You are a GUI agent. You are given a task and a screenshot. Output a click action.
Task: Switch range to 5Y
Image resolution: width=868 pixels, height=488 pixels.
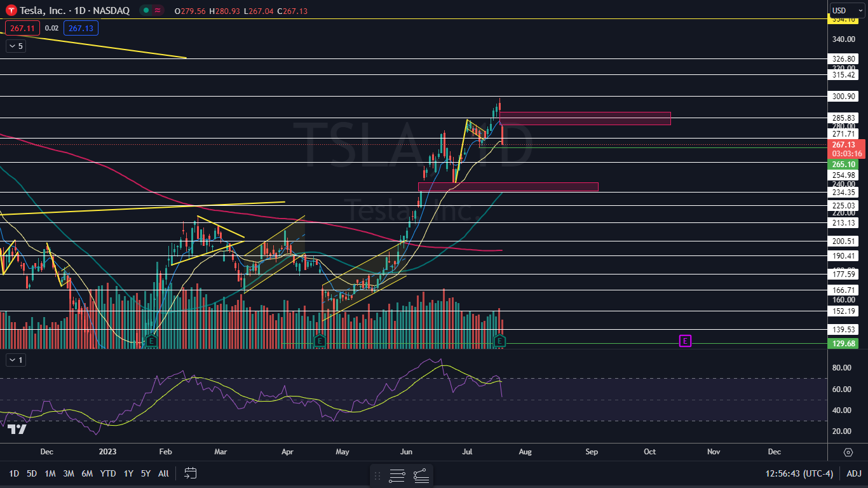coord(146,473)
